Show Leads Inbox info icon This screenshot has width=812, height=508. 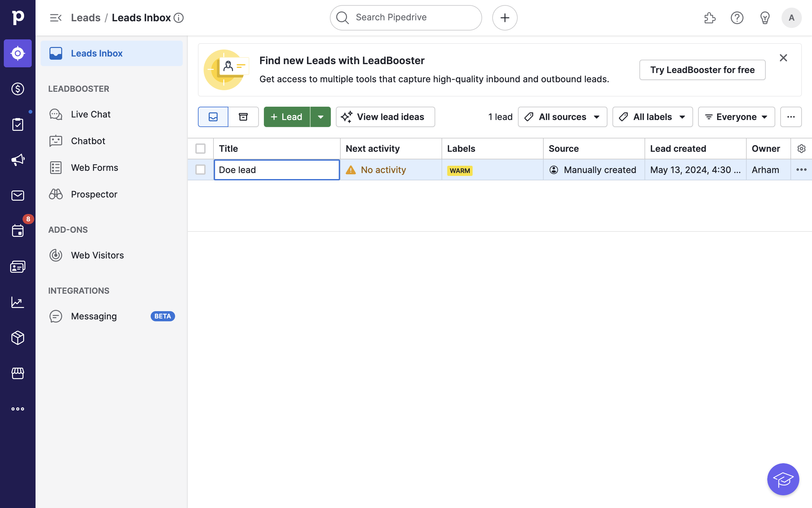click(x=179, y=18)
